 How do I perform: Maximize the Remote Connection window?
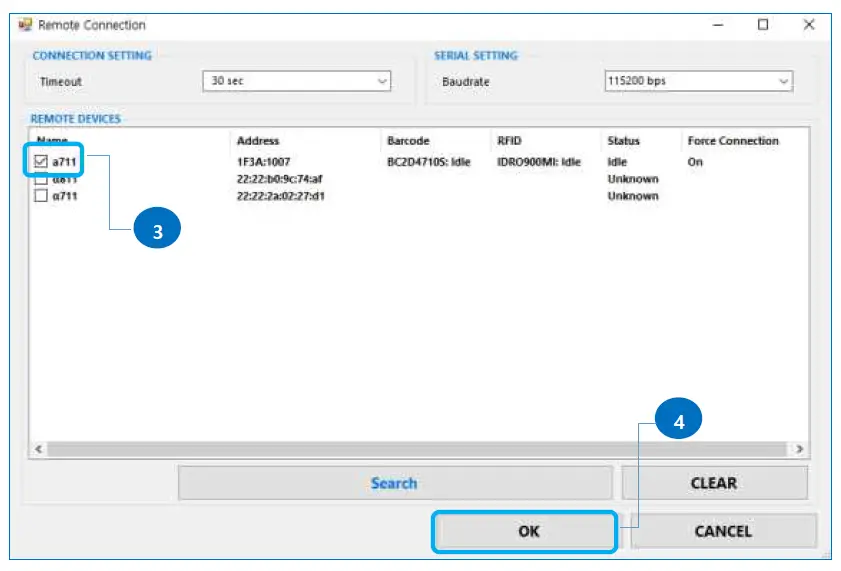pyautogui.click(x=763, y=25)
